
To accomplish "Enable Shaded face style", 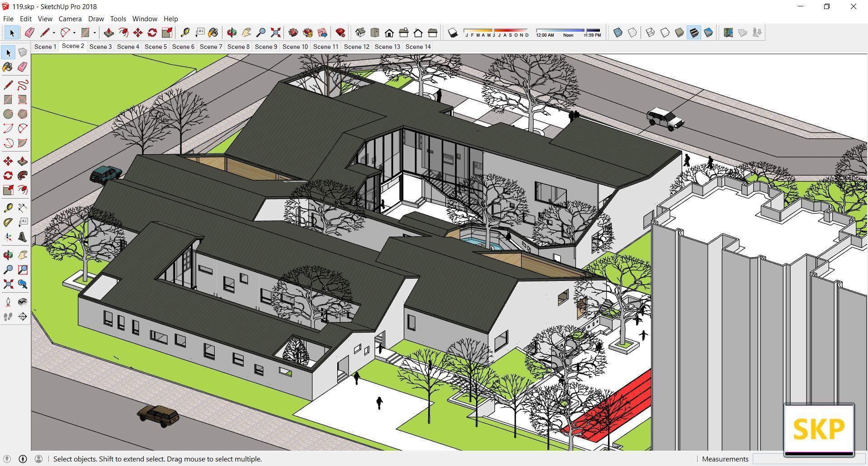I will (x=679, y=33).
